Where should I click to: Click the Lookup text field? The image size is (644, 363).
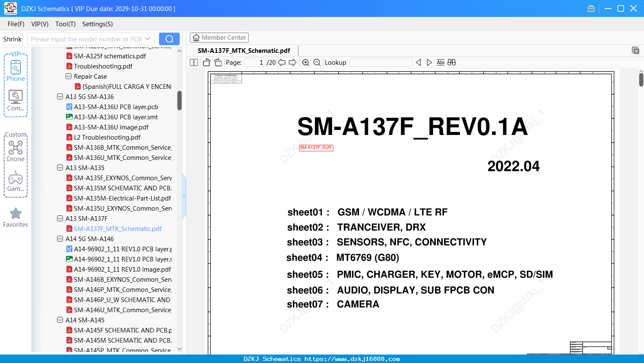tap(381, 63)
